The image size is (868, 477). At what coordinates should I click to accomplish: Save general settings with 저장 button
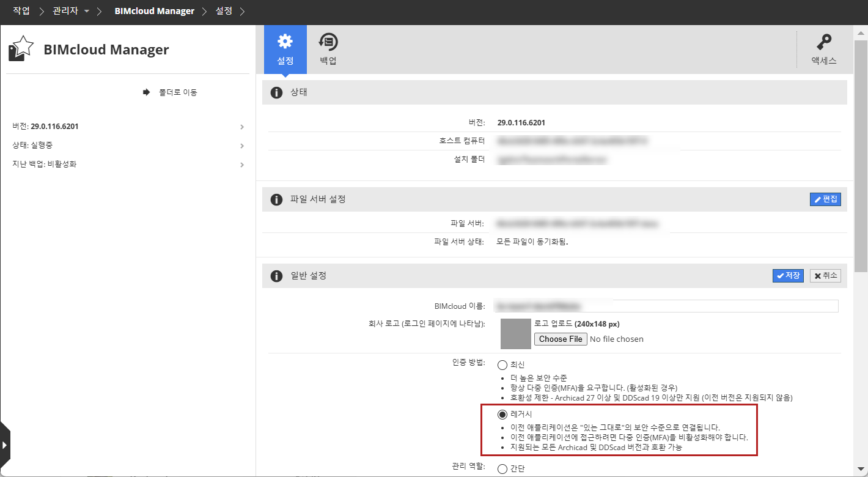pos(788,276)
